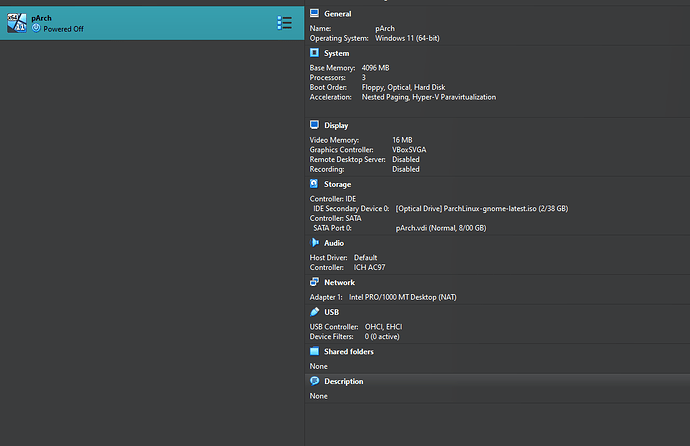The width and height of the screenshot is (690, 446).
Task: Click the Graphics Controller label
Action: [x=341, y=150]
